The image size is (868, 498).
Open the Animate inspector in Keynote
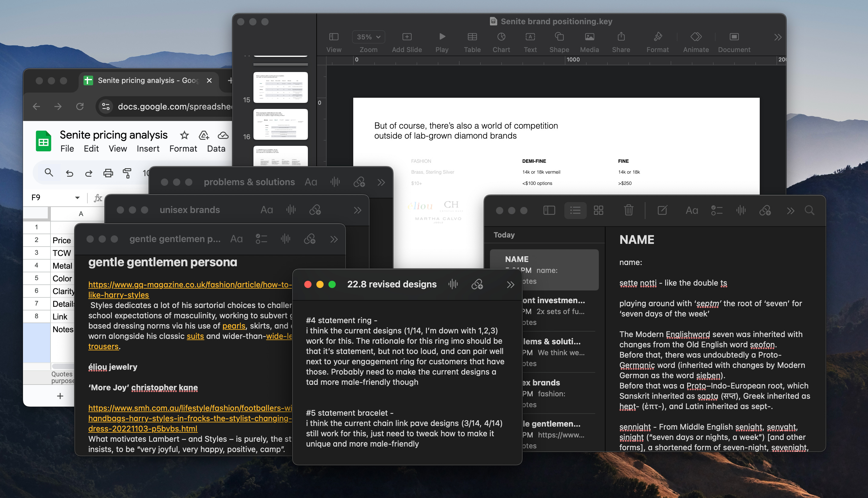[696, 37]
